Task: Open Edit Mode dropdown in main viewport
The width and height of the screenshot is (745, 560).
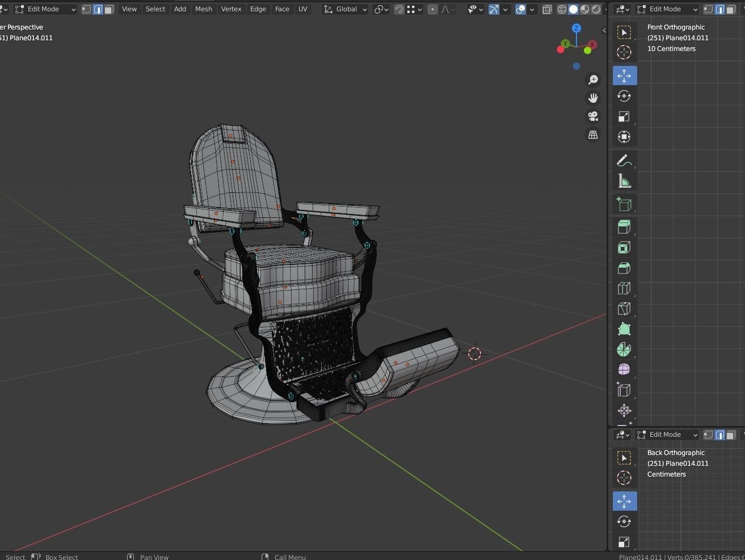Action: point(45,9)
